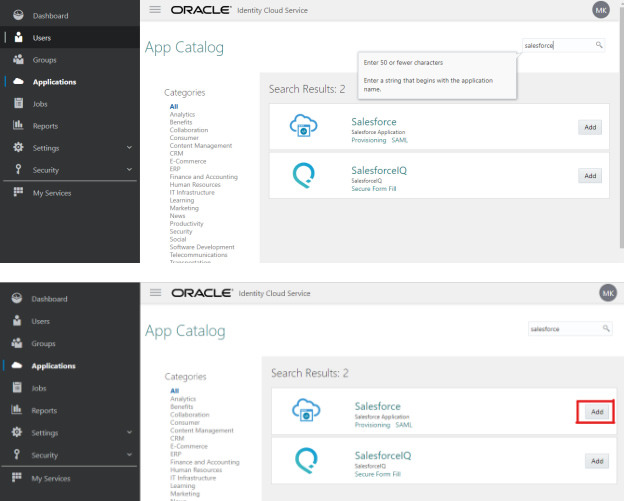
Task: Select the Reports chart icon in the upper sidebar
Action: click(18, 126)
